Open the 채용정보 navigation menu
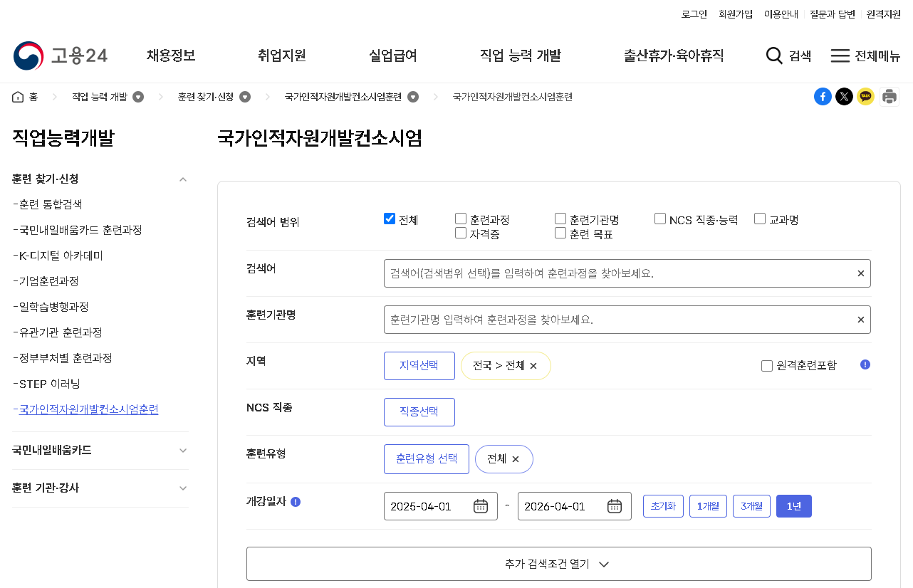Screen dimensions: 913x588 tap(170, 56)
